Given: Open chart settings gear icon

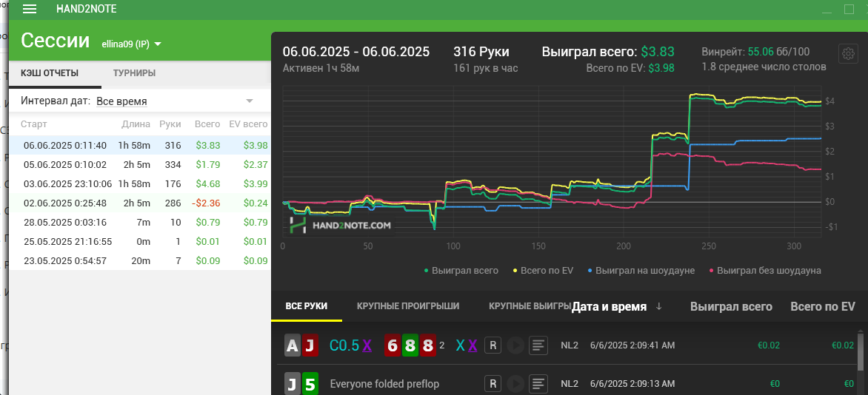Looking at the screenshot, I should pyautogui.click(x=848, y=54).
